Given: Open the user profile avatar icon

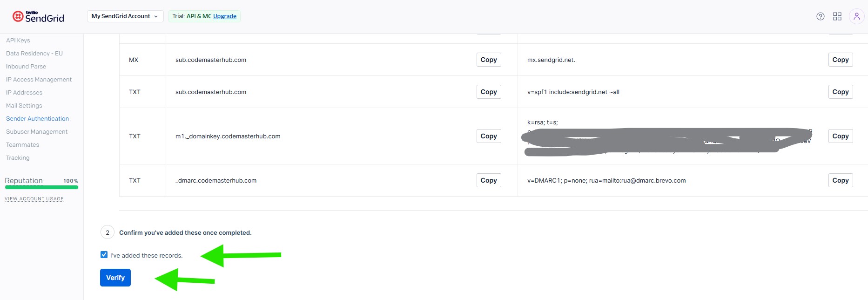Looking at the screenshot, I should tap(856, 16).
